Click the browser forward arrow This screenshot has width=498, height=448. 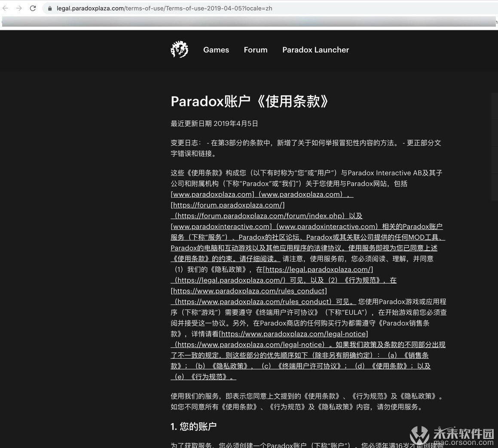pos(19,8)
